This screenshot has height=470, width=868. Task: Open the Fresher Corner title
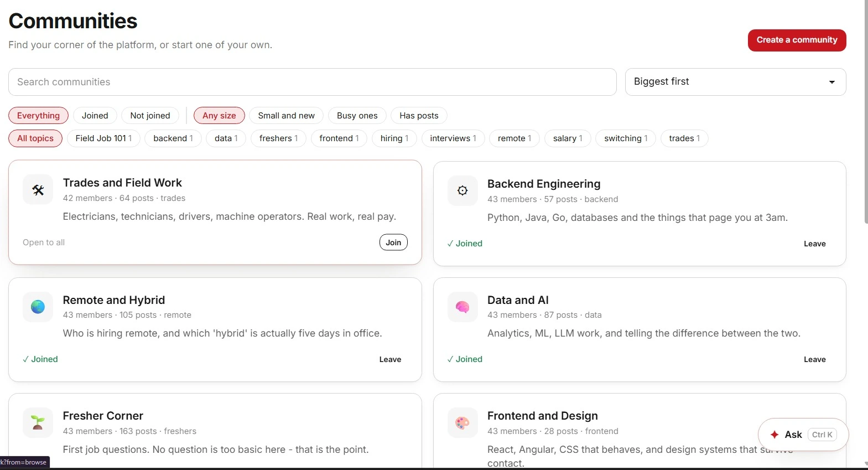click(x=103, y=416)
